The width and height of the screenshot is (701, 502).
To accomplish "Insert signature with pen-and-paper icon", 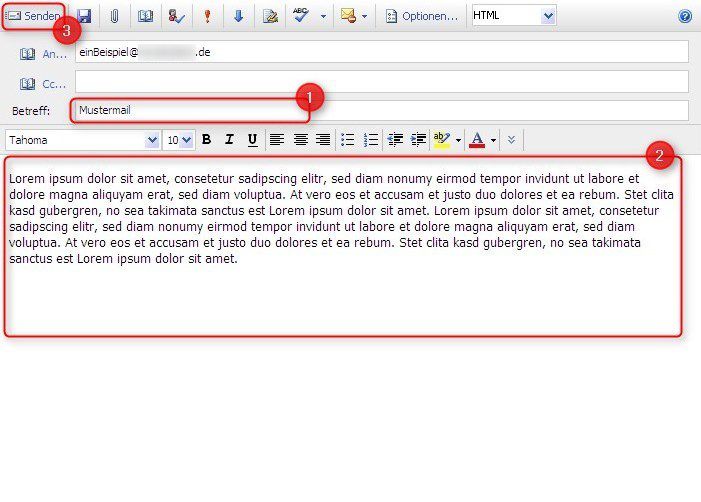I will (x=270, y=16).
